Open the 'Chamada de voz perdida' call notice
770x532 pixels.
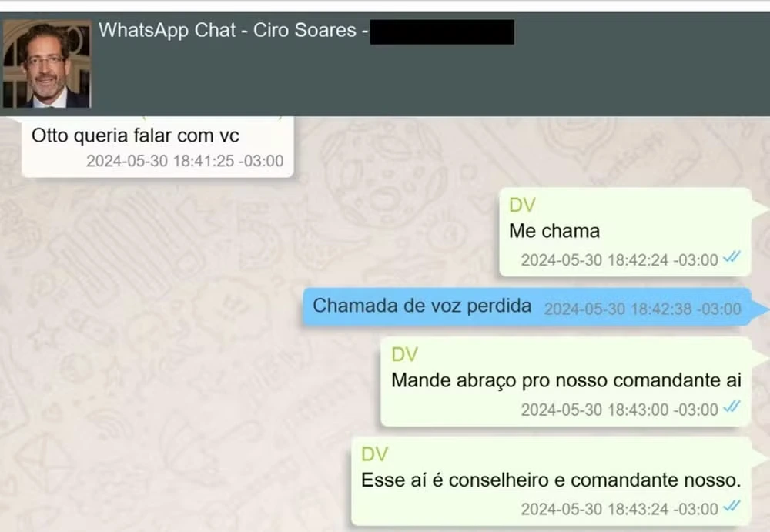(x=527, y=307)
